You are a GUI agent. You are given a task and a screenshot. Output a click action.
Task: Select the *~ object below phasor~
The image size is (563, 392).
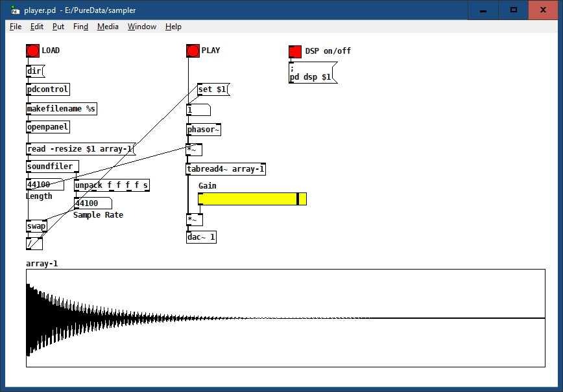(x=194, y=150)
